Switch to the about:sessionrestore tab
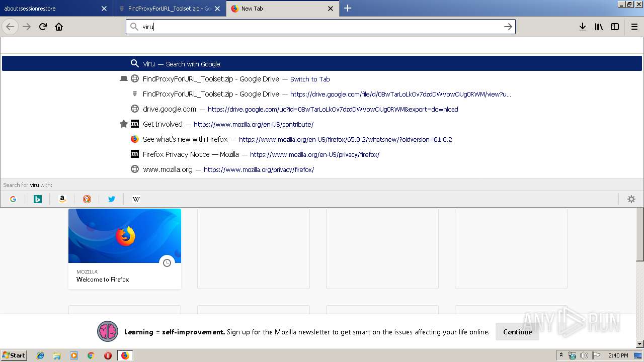644x362 pixels. 55,9
